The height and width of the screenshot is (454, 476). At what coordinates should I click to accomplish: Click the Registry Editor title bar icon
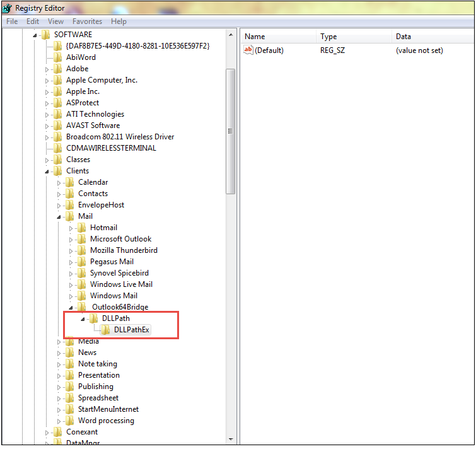coord(7,8)
